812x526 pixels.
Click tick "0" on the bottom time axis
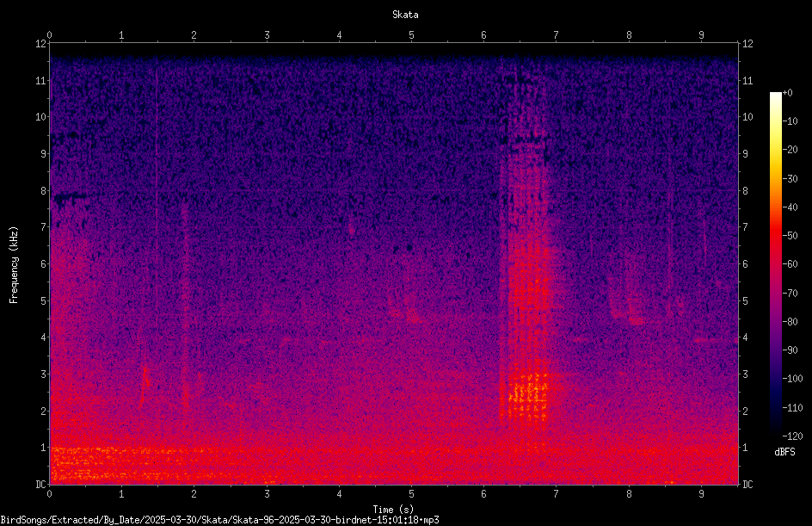[49, 494]
